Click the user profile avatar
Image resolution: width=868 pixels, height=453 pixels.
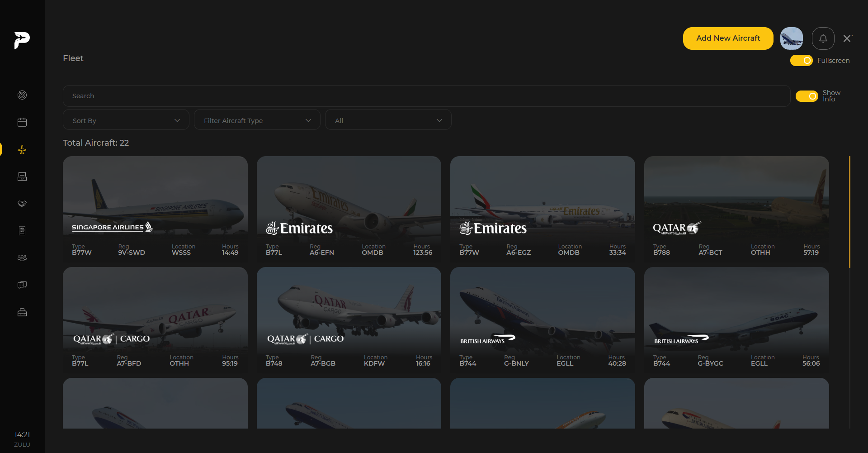click(791, 38)
